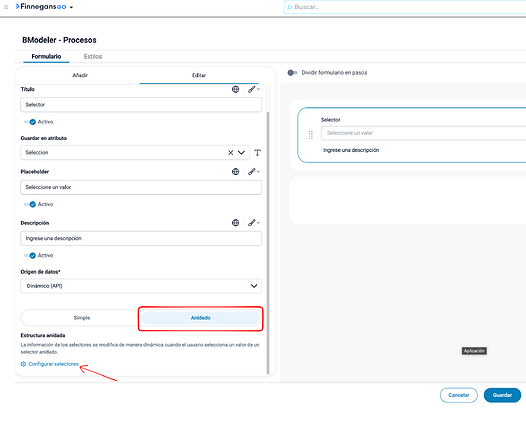
Task: Select the Simple mode option
Action: point(82,318)
